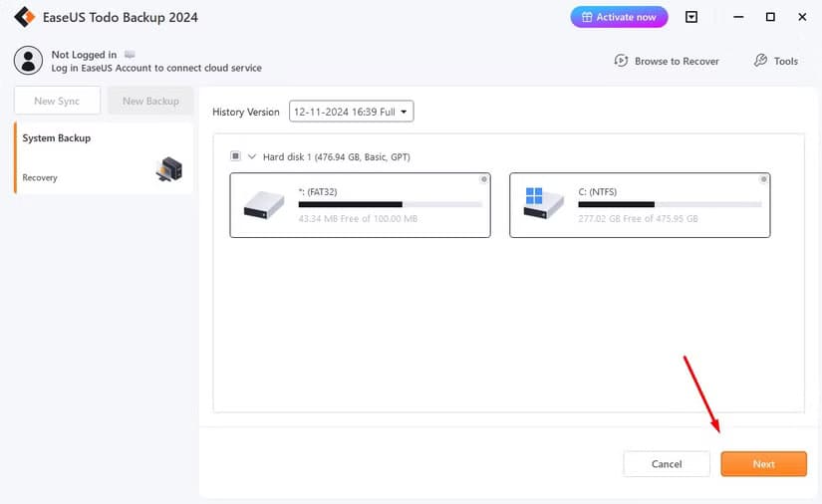Click the New Backup button
This screenshot has height=504, width=822.
coord(151,101)
